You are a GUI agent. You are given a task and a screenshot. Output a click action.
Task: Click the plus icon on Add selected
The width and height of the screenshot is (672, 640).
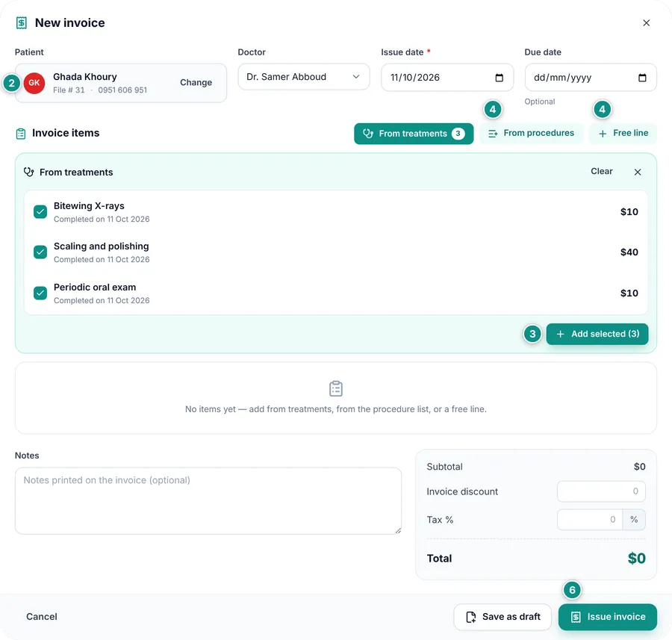[x=560, y=334]
